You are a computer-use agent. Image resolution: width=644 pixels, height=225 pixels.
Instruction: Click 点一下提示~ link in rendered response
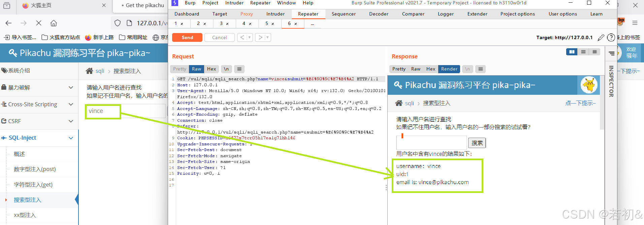[580, 103]
